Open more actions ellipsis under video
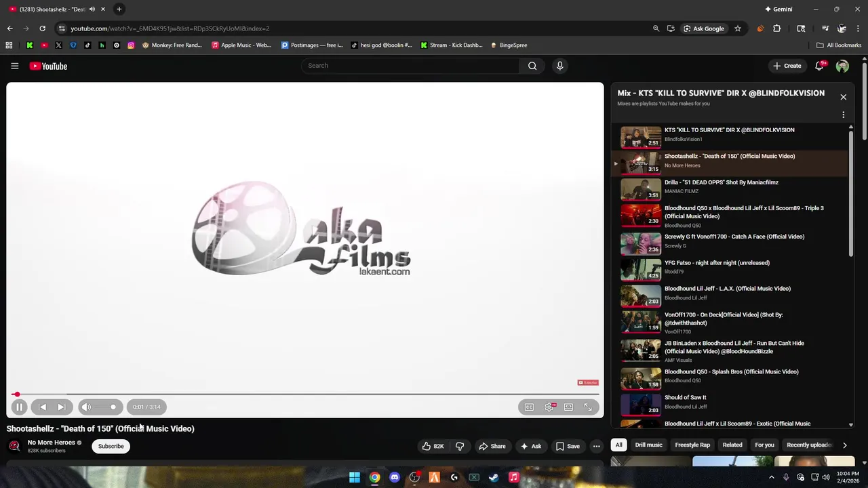 pos(596,446)
